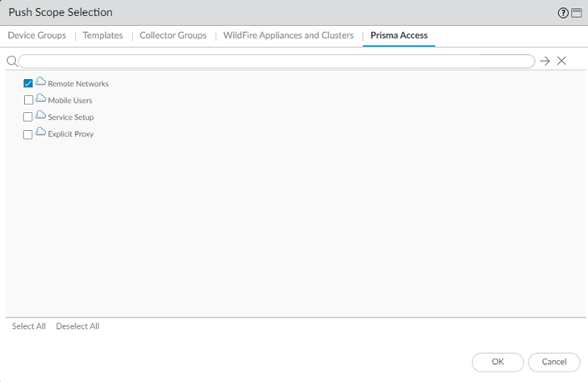Click the arrow to apply search filter
The image size is (588, 382).
(545, 61)
